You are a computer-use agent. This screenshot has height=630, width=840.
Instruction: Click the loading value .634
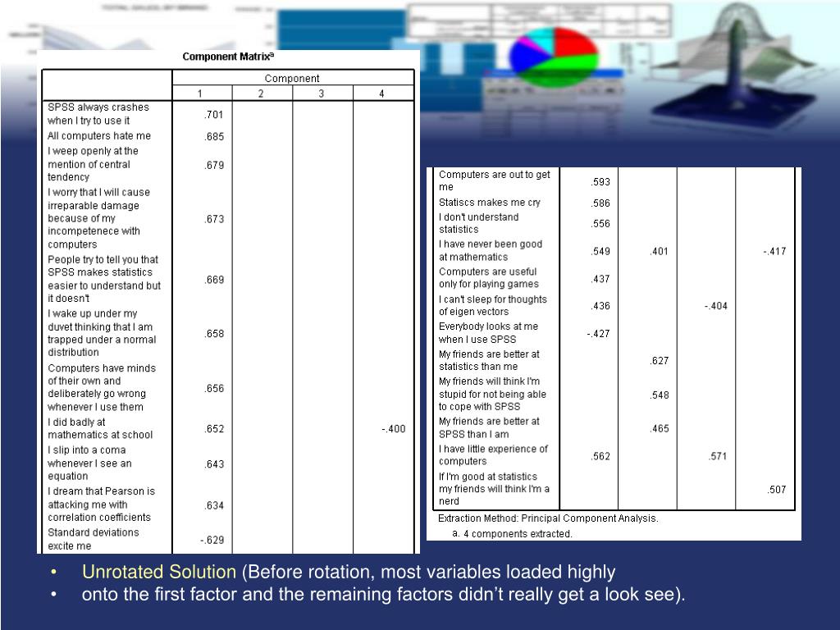tap(214, 505)
